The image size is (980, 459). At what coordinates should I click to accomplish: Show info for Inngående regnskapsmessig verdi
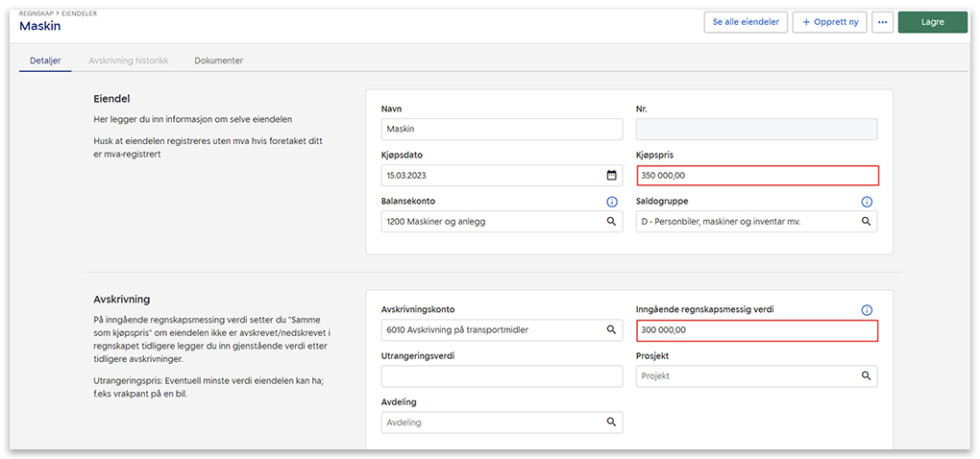pos(866,310)
